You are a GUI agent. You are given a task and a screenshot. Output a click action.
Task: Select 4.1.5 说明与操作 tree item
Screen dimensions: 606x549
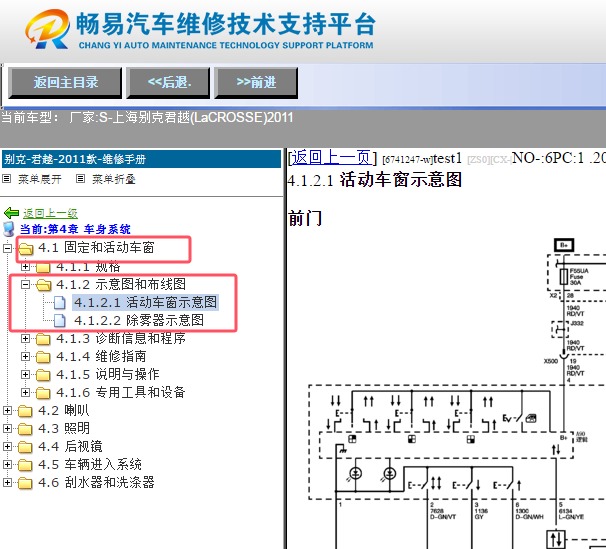click(x=108, y=374)
